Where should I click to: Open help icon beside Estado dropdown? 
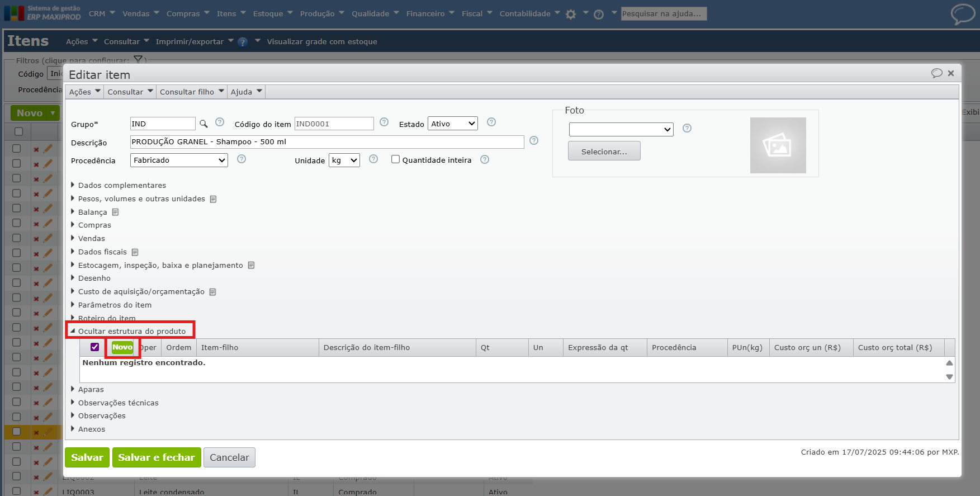[x=491, y=122]
